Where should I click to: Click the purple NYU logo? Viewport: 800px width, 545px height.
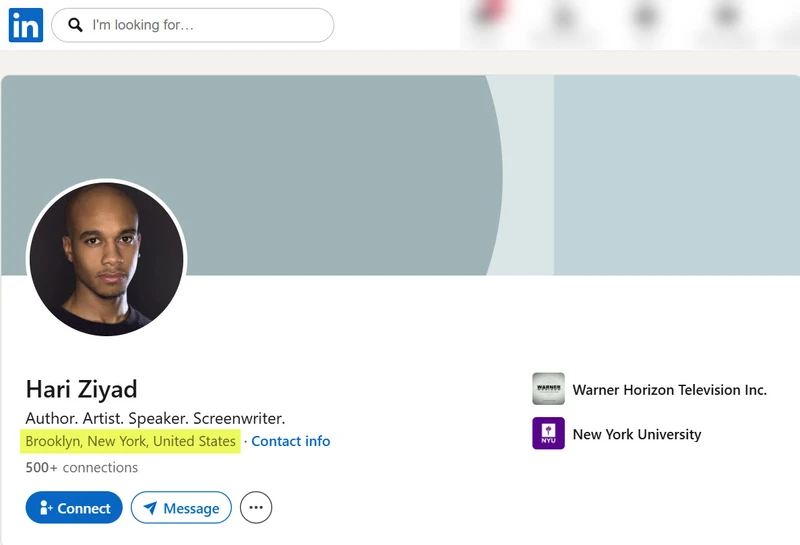548,433
